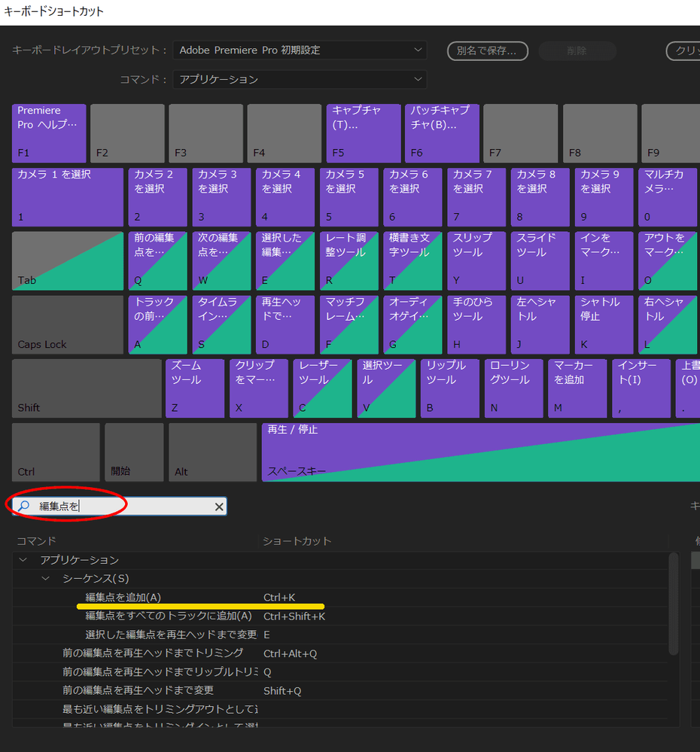This screenshot has height=752, width=700.
Task: Click the B key リップルツール
Action: tap(449, 388)
